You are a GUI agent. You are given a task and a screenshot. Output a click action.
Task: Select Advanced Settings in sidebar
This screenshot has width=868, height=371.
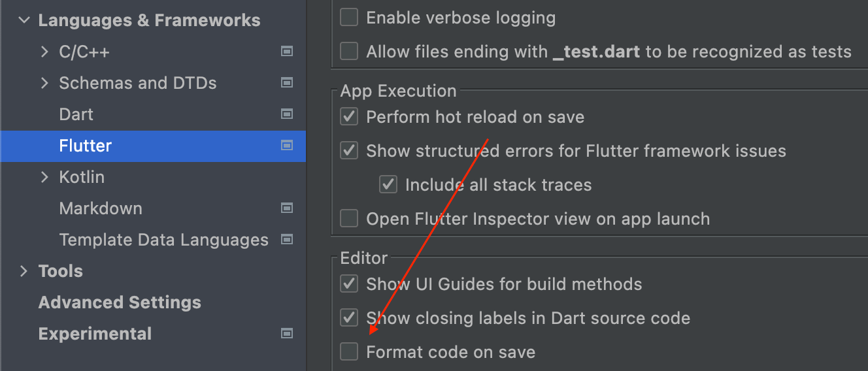tap(120, 302)
